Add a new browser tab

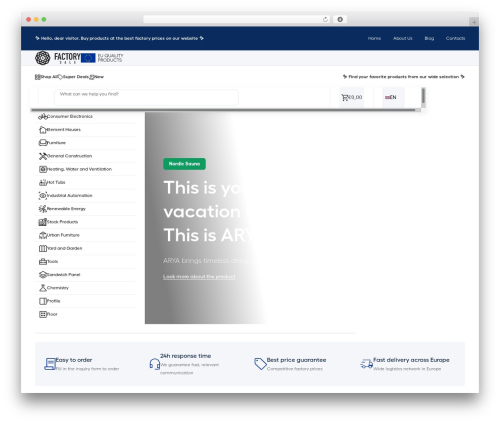[x=474, y=22]
